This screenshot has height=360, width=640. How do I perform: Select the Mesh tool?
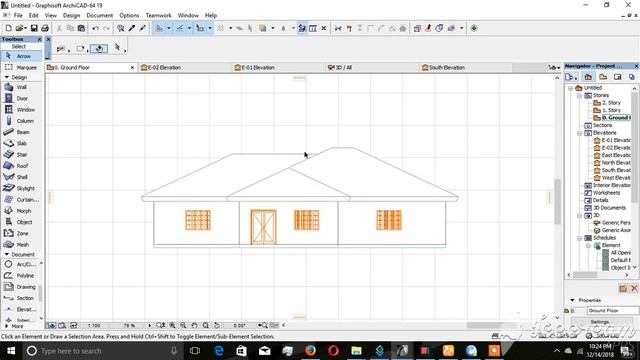click(x=21, y=244)
